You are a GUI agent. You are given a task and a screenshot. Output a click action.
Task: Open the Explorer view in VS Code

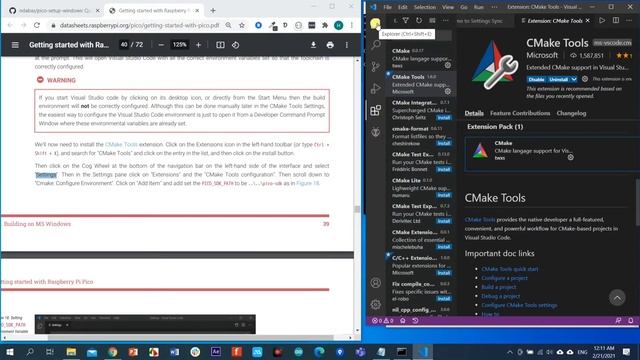[375, 23]
